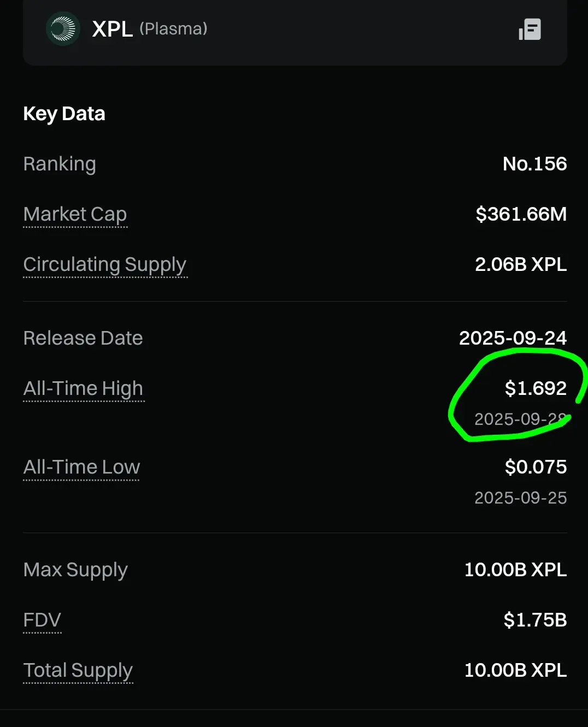Open the Circulating Supply explanation

tap(105, 264)
